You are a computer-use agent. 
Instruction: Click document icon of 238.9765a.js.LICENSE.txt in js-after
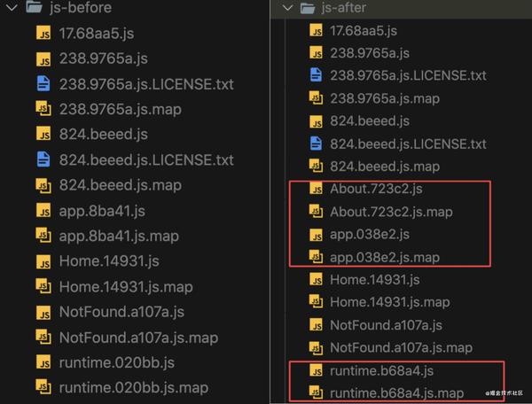click(x=316, y=75)
